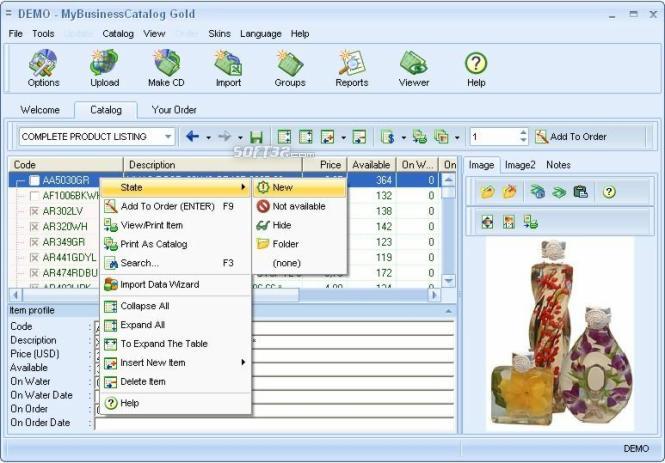This screenshot has width=665, height=463.
Task: Open the Options toolbar button
Action: click(43, 68)
